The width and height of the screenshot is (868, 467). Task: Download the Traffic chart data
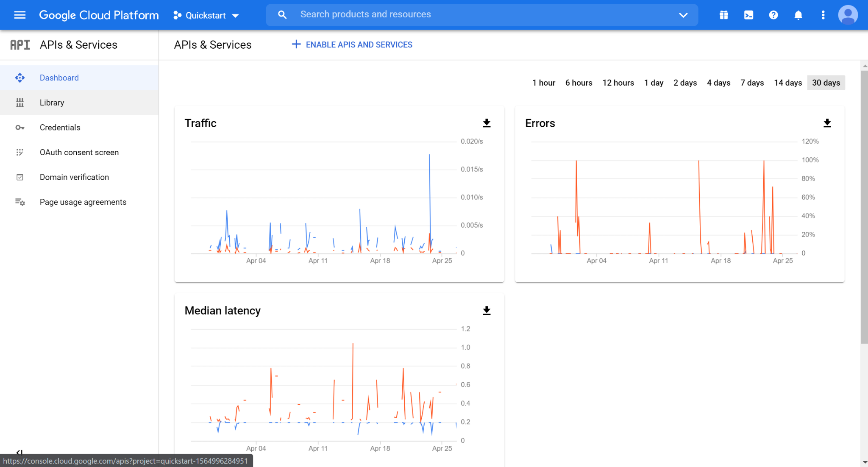pyautogui.click(x=487, y=123)
